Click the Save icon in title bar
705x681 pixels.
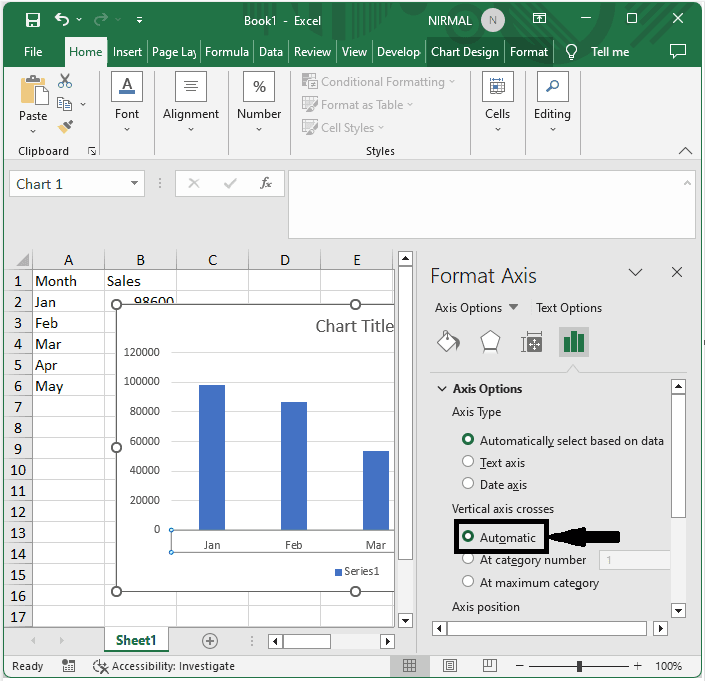33,20
